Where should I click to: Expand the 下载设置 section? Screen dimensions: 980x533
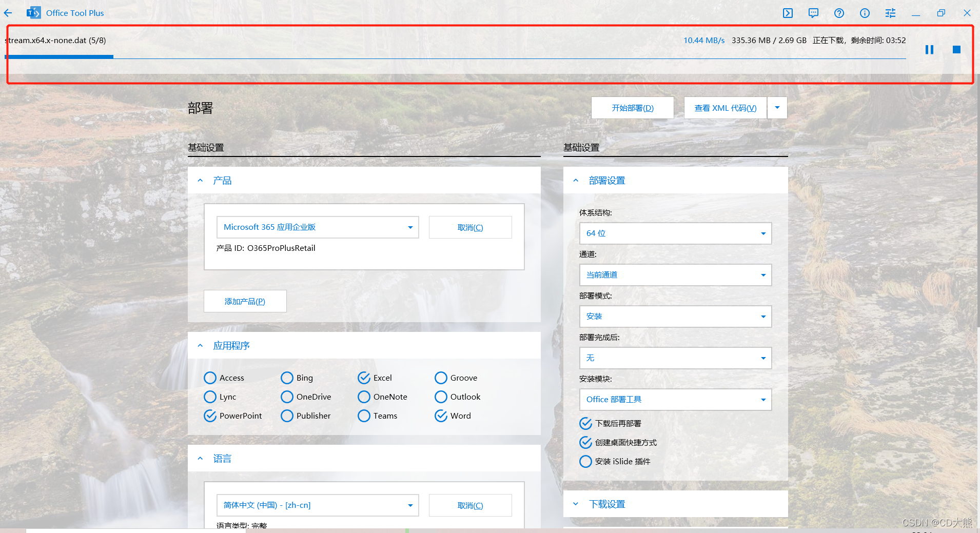pos(576,504)
